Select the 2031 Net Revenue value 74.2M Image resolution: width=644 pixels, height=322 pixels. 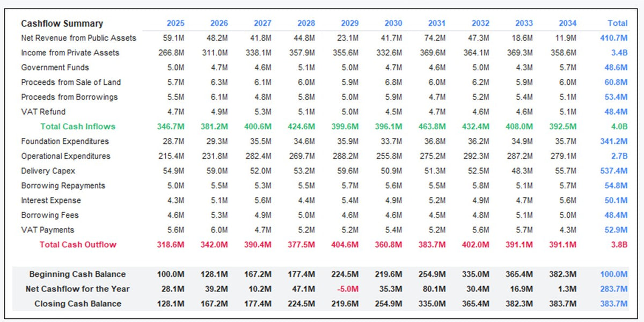pos(435,38)
